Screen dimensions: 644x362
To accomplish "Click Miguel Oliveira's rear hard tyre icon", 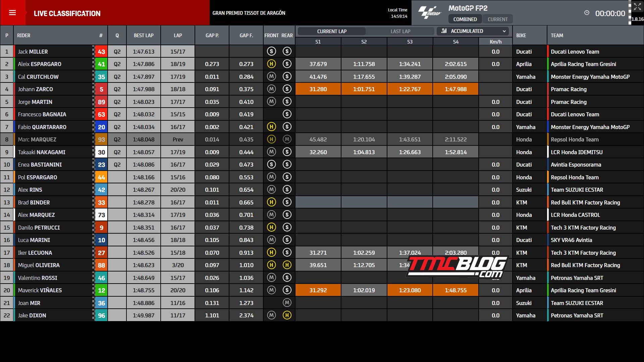I will pos(287,265).
